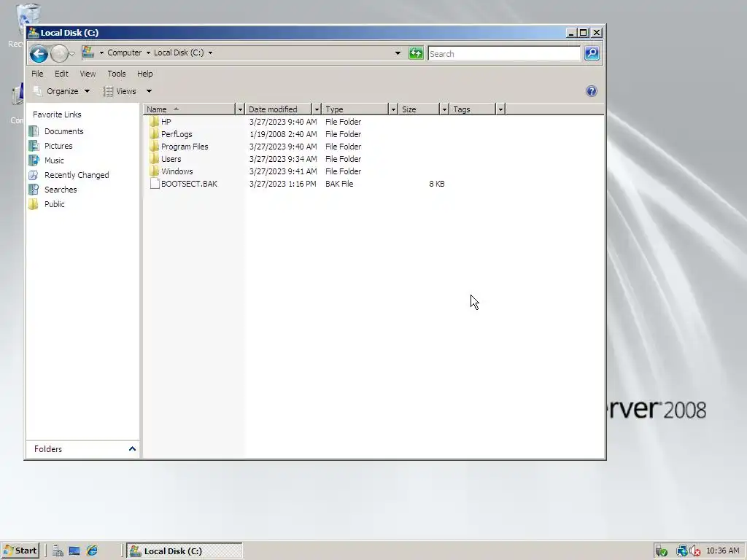This screenshot has width=747, height=560.
Task: Open the Start menu
Action: [x=20, y=551]
